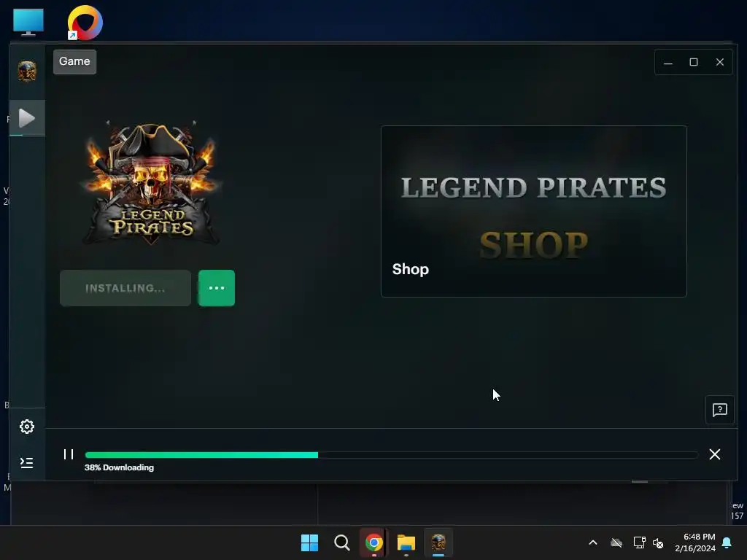747x560 pixels.
Task: Open launcher settings gear
Action: [27, 426]
